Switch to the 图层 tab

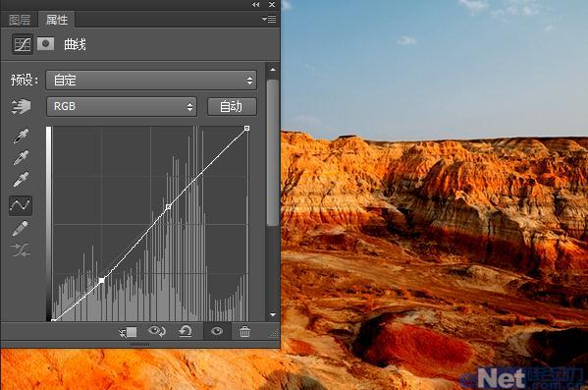pos(20,20)
